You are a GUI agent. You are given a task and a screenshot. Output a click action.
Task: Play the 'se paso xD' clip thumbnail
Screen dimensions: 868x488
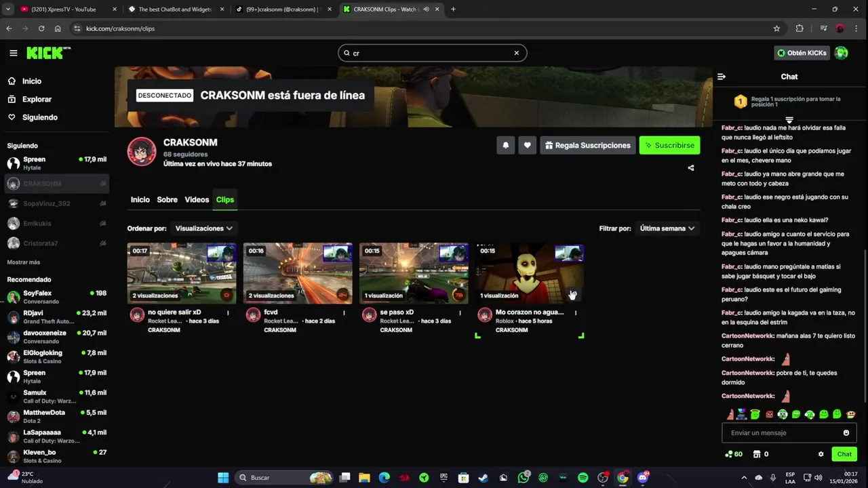pos(414,273)
